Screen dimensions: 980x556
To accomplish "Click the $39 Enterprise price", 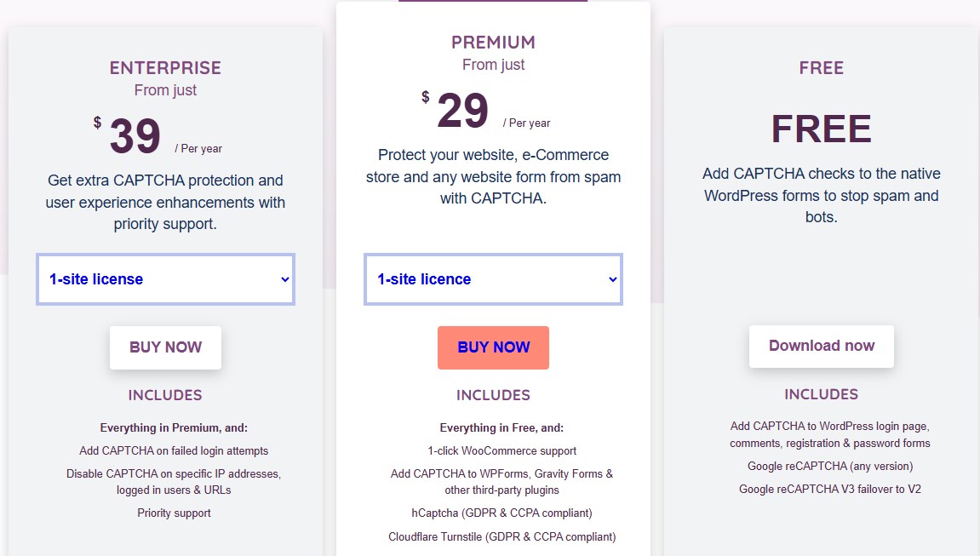I will coord(135,136).
